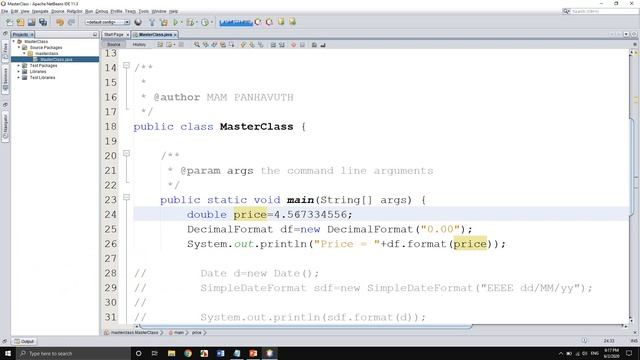The height and width of the screenshot is (360, 640).
Task: Click the globe browser icon in toolbar
Action: pos(138,22)
